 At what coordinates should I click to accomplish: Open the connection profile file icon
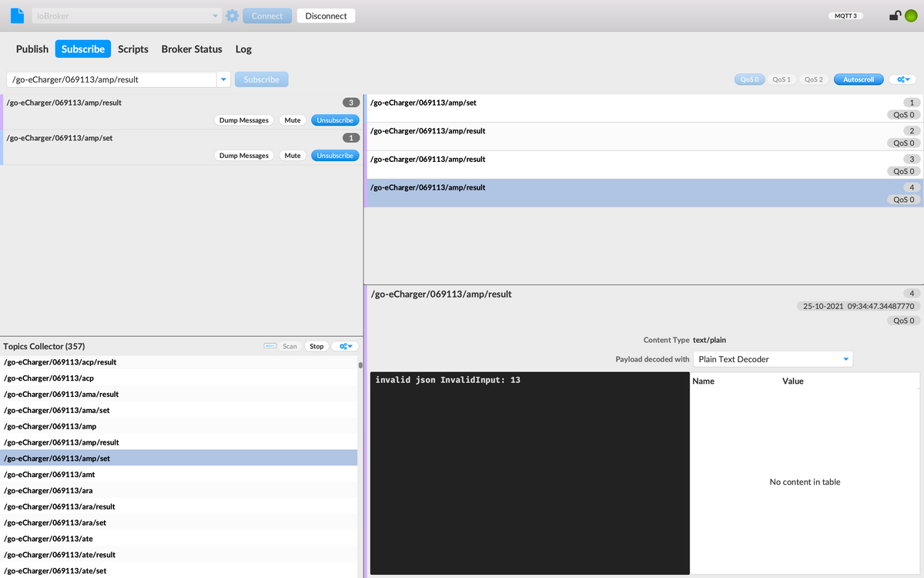(x=17, y=15)
